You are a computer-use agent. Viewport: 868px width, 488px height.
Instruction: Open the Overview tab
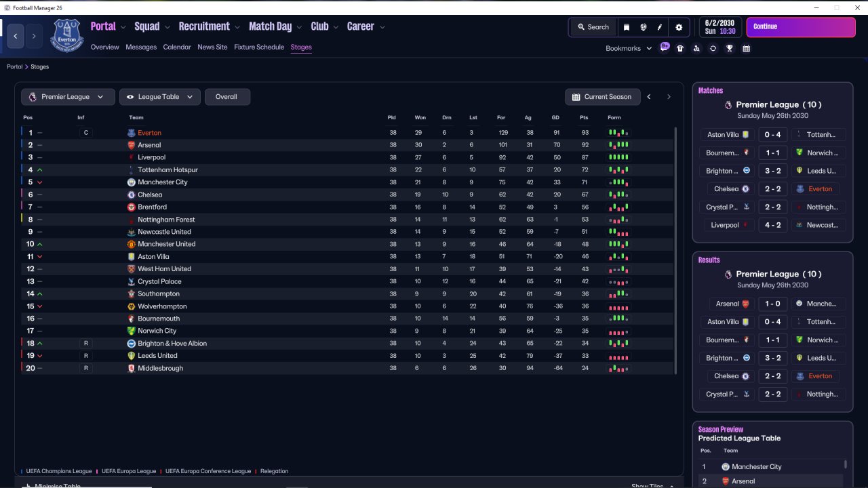pyautogui.click(x=105, y=47)
